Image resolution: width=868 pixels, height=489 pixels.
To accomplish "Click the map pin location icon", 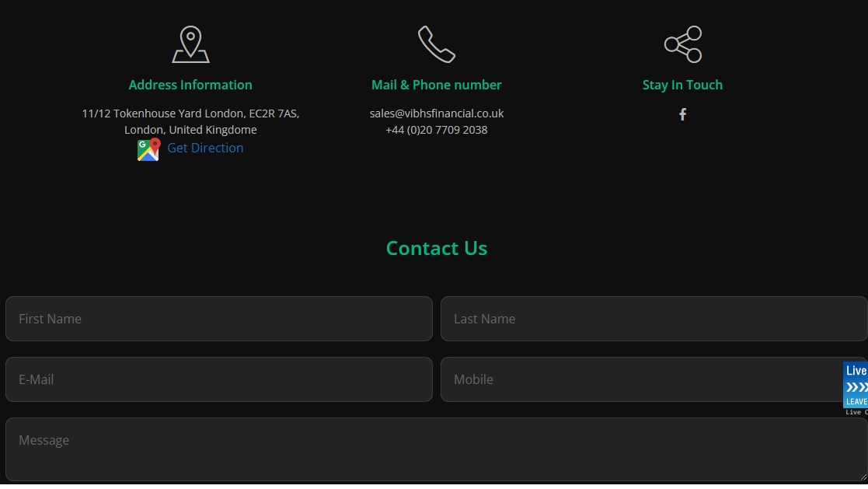I will tap(190, 44).
